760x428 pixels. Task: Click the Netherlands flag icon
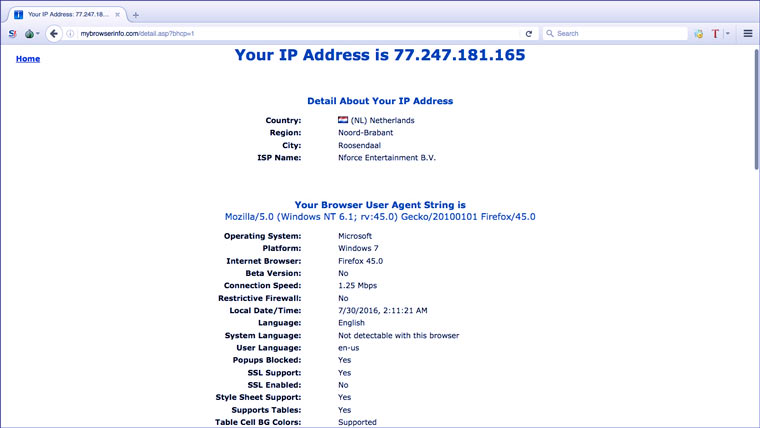click(x=343, y=120)
